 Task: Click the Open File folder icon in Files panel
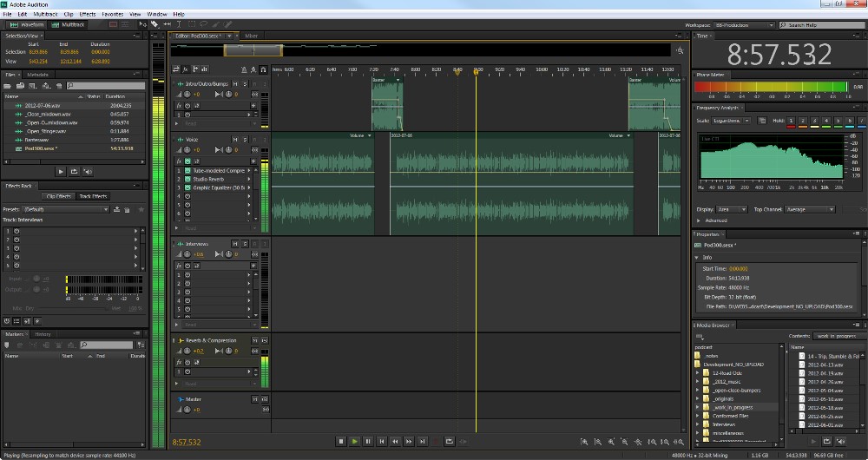point(7,86)
